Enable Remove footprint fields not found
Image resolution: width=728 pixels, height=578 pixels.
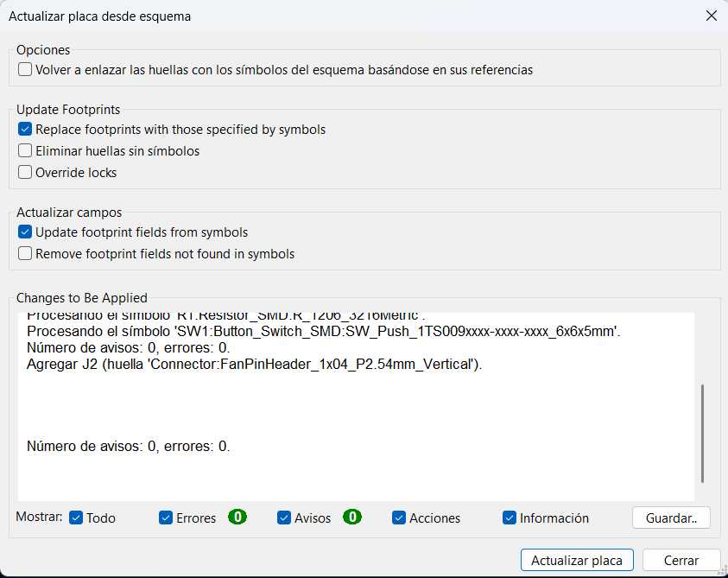click(x=25, y=254)
